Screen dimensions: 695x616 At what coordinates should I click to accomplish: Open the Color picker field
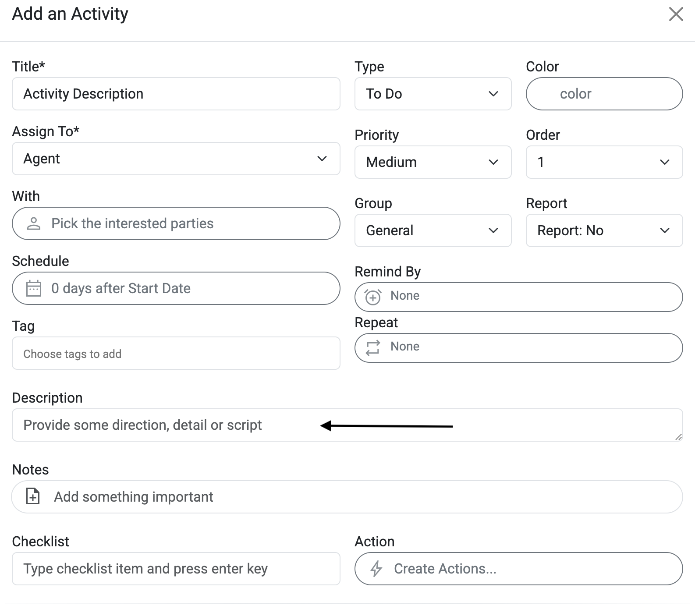(604, 94)
